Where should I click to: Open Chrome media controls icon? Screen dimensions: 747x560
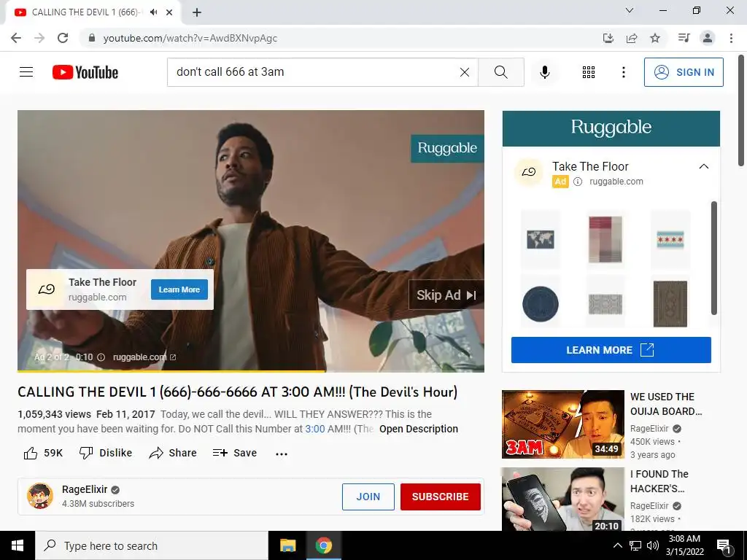(684, 38)
